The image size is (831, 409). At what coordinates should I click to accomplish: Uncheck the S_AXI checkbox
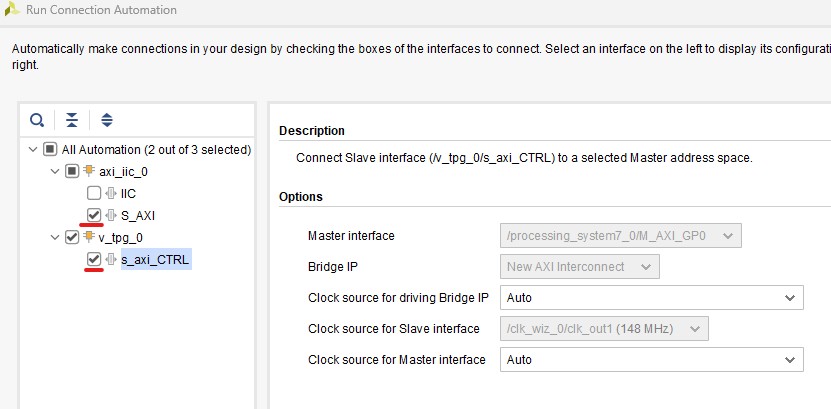93,215
